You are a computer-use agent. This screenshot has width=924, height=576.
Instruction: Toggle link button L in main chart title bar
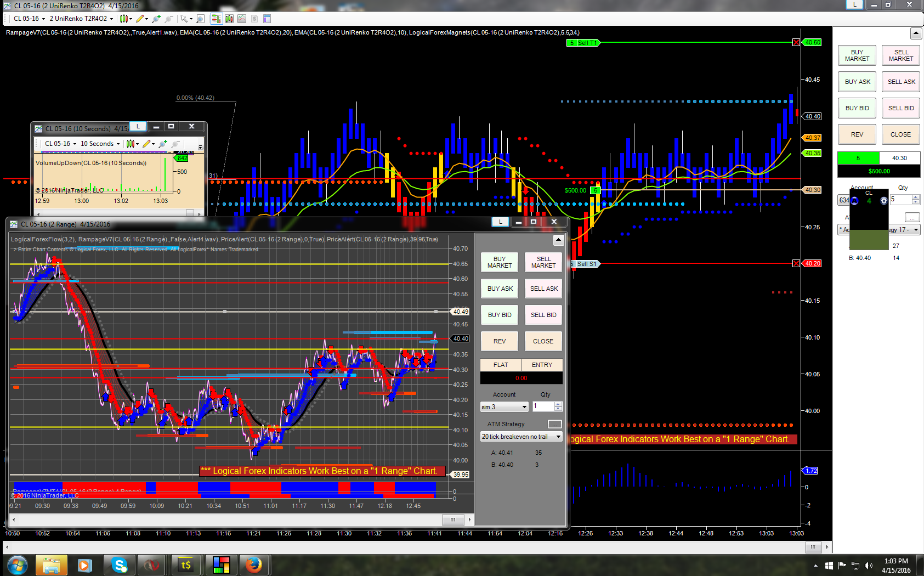pyautogui.click(x=854, y=4)
